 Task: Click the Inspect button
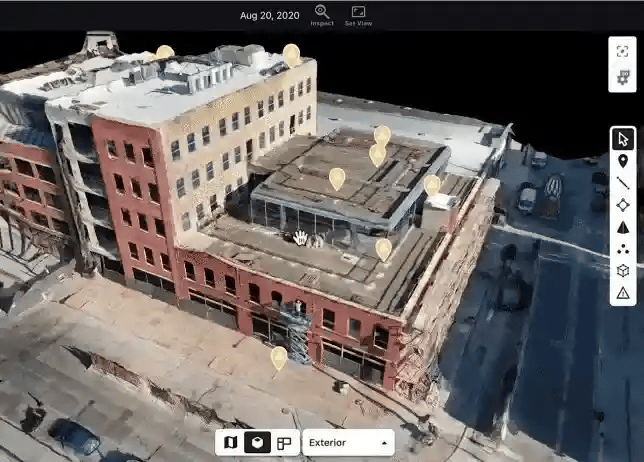coord(322,15)
